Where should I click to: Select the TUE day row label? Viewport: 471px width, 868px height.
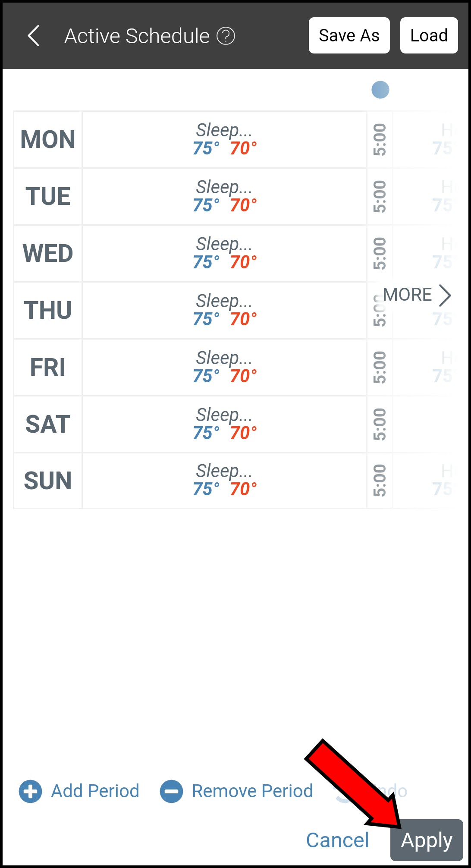pyautogui.click(x=48, y=197)
